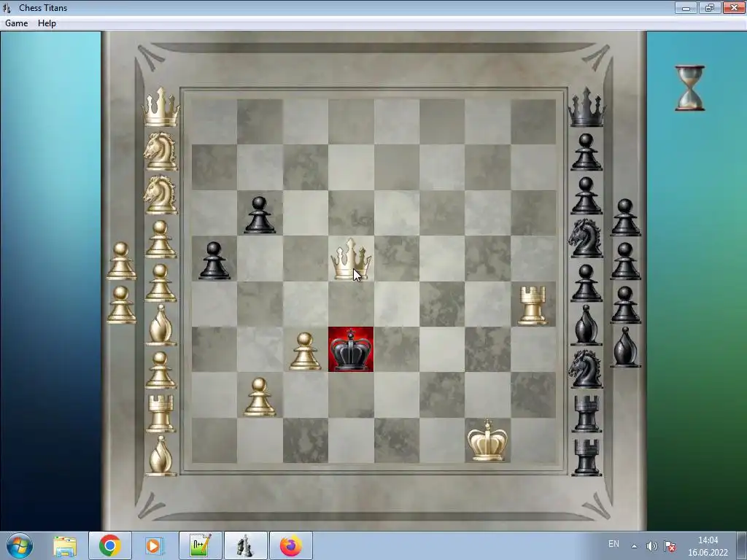This screenshot has width=747, height=560.
Task: Click the empty square left of the rook
Action: tap(488, 304)
